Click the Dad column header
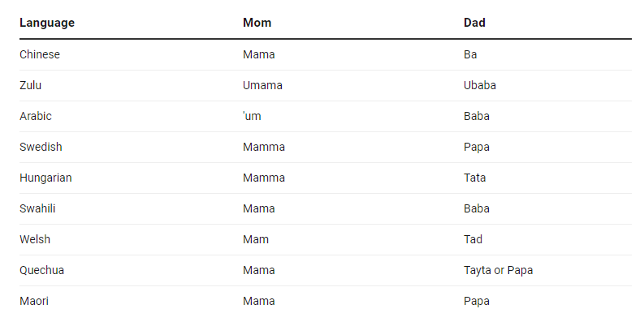This screenshot has width=644, height=326. click(474, 23)
